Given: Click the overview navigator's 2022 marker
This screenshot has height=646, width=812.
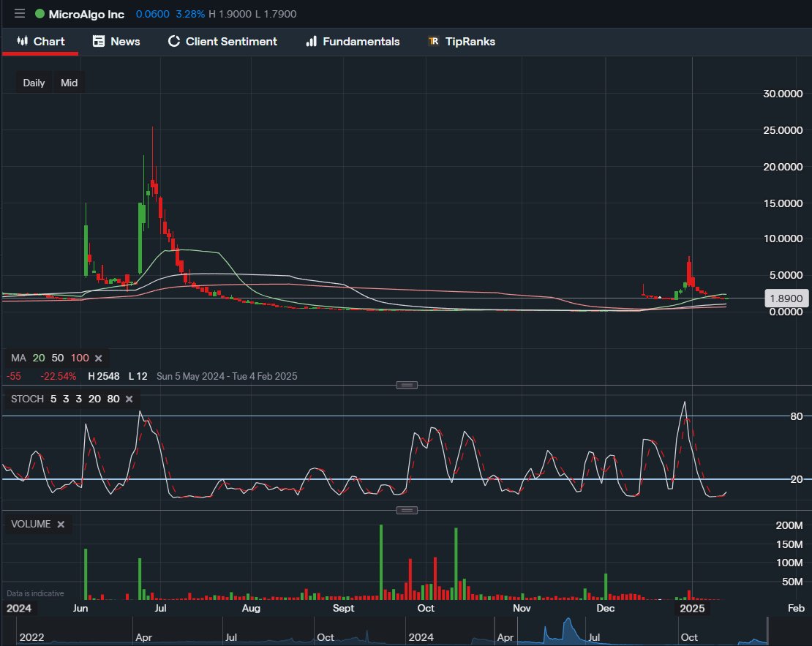Looking at the screenshot, I should (x=31, y=637).
